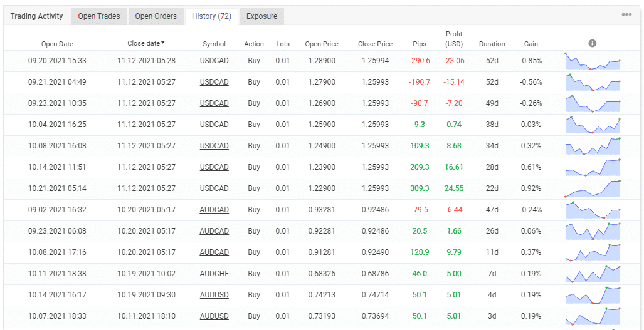The width and height of the screenshot is (644, 330).
Task: Click mini chart for -6.44 AUDCAD trade
Action: tap(593, 210)
